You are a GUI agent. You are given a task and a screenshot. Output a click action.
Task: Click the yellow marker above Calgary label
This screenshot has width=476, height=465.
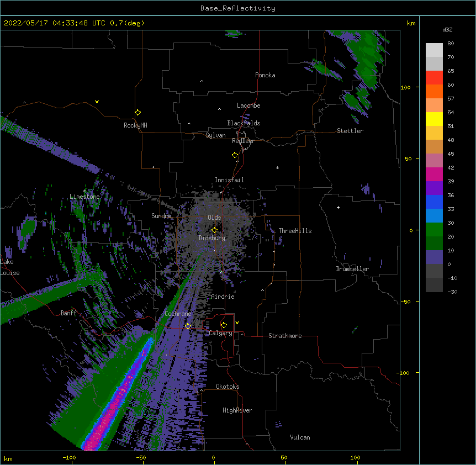pyautogui.click(x=224, y=325)
